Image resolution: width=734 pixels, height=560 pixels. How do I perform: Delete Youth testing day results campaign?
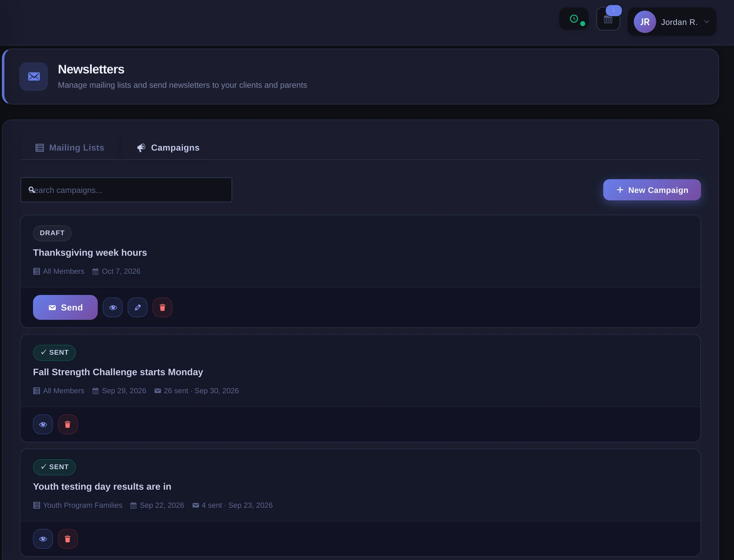point(68,539)
